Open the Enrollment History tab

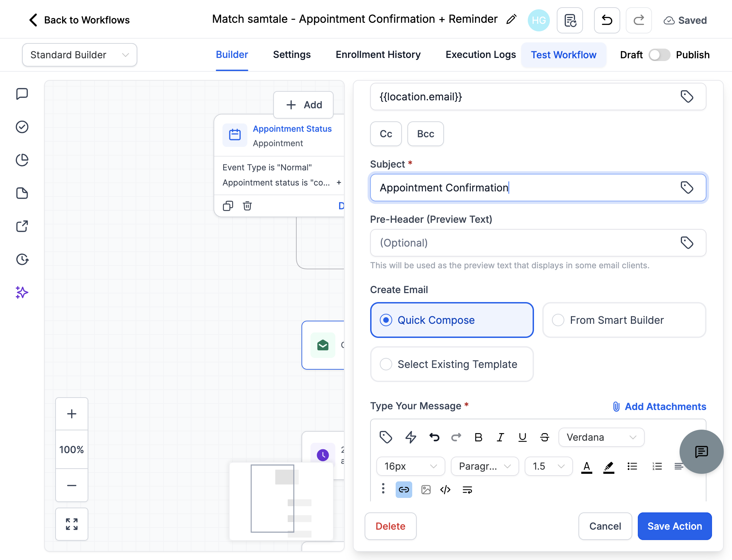coord(378,55)
